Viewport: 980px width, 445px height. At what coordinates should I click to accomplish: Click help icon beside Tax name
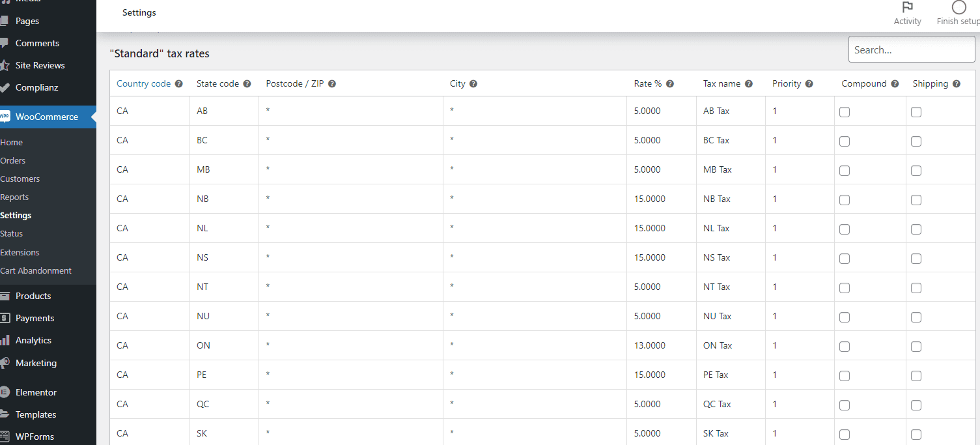749,84
